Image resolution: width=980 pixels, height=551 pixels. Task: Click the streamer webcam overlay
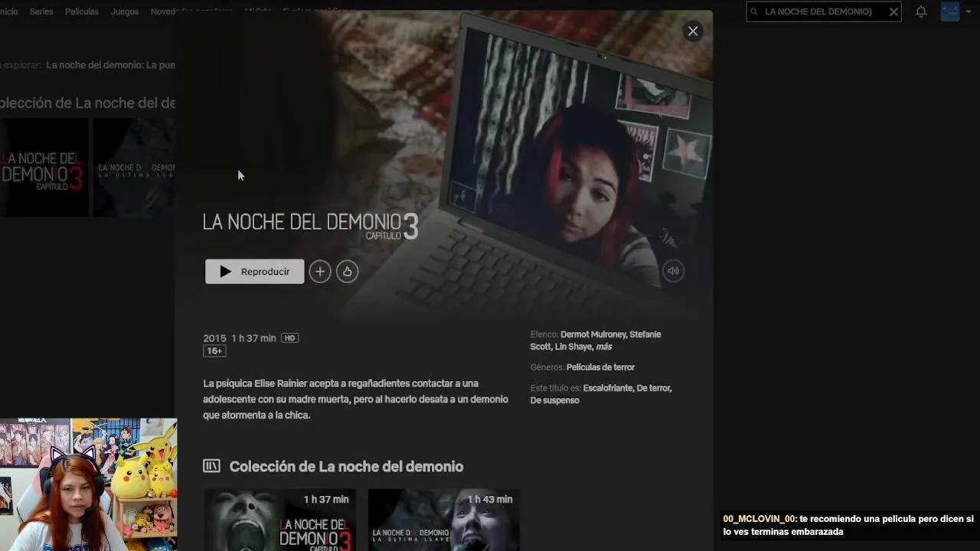(x=88, y=484)
